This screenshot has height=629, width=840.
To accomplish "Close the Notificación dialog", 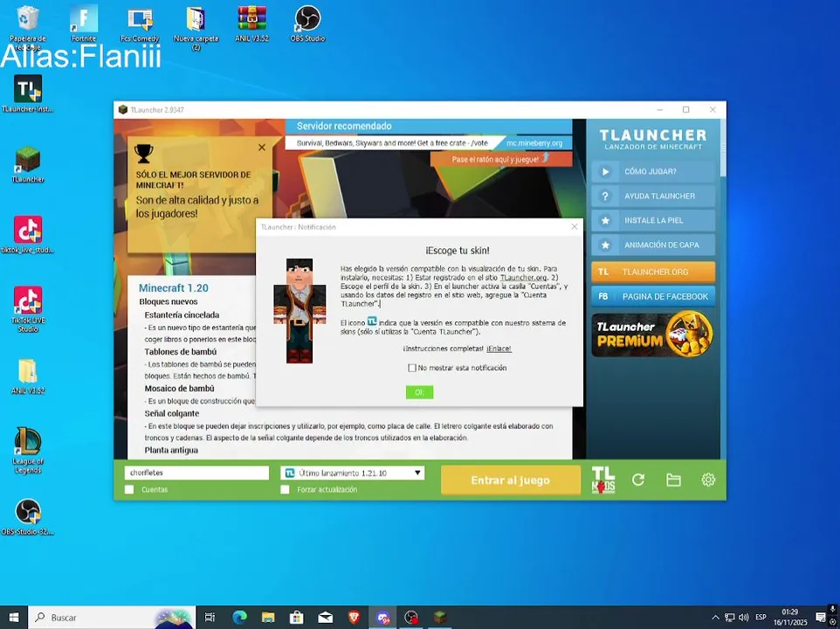I will tap(575, 226).
